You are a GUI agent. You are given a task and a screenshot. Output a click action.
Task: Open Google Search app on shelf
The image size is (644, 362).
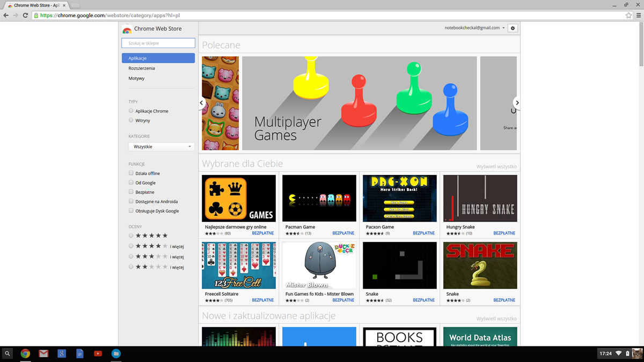click(62, 353)
